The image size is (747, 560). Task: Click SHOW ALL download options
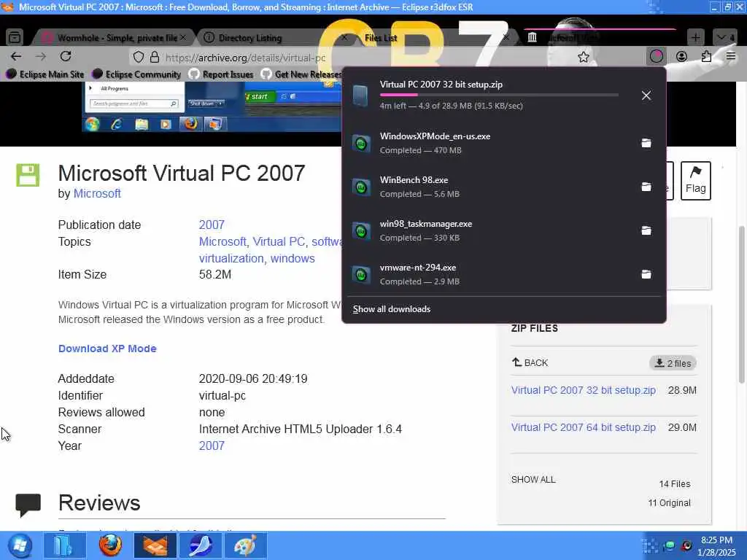533,480
